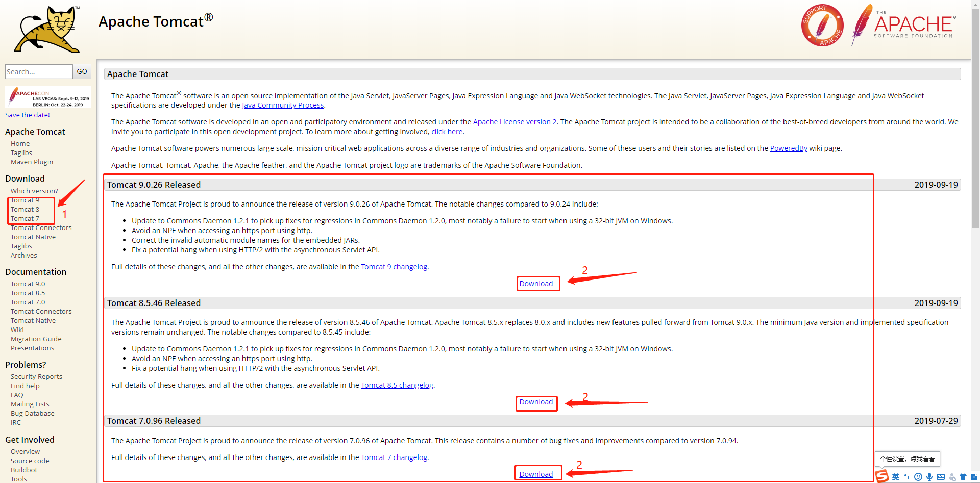
Task: Open Tomcat 8.5 documentation
Action: tap(28, 293)
